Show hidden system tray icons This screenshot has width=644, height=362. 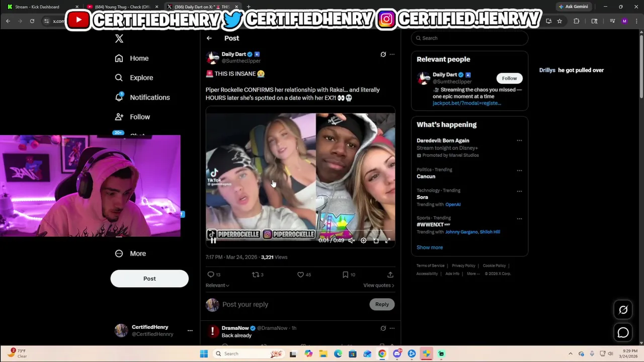tap(570, 354)
